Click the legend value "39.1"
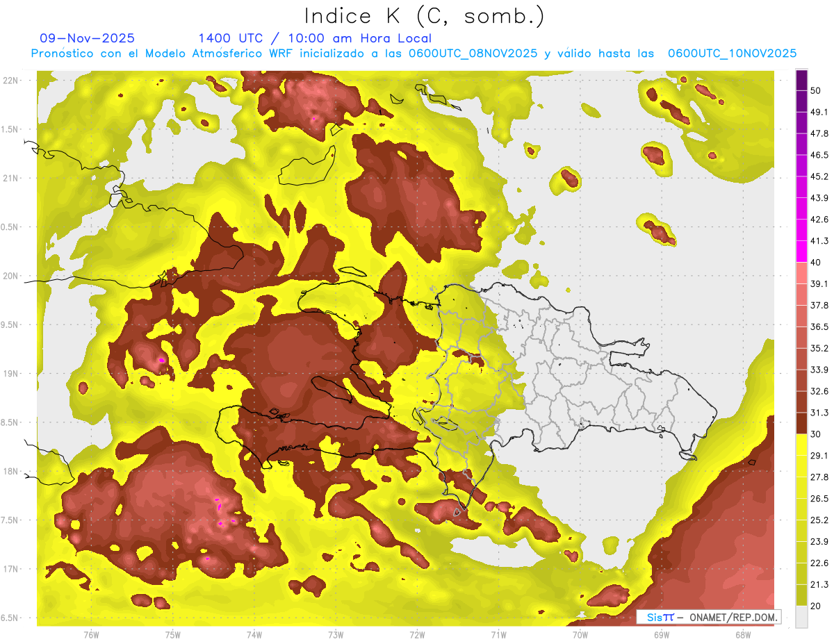 click(x=819, y=284)
